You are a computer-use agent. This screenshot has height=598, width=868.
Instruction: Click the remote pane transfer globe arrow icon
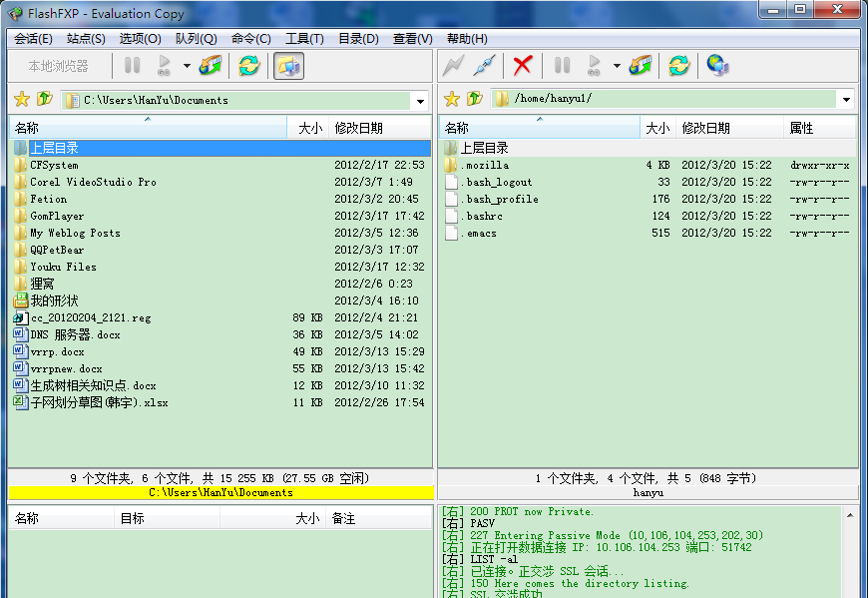click(x=641, y=65)
